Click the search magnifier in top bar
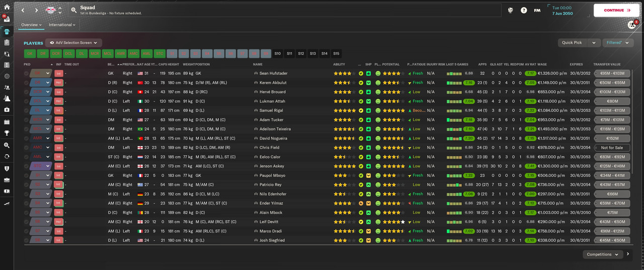The image size is (644, 270). 74,10
